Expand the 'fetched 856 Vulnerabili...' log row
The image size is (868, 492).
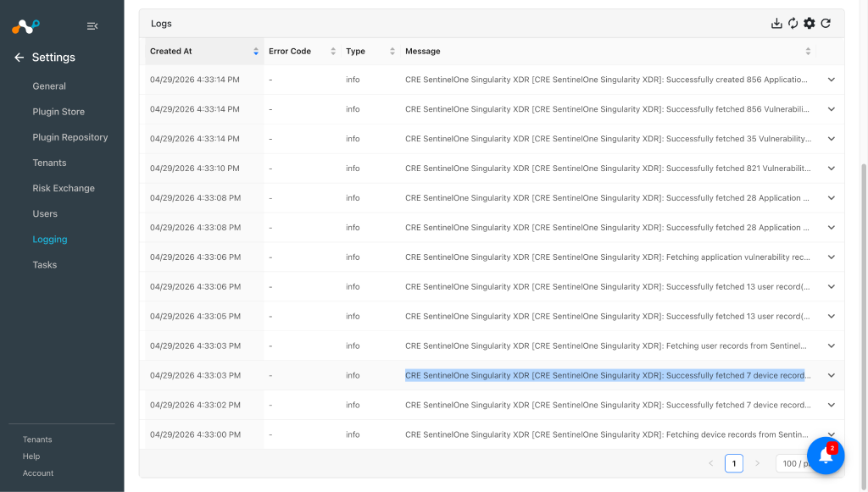click(831, 109)
